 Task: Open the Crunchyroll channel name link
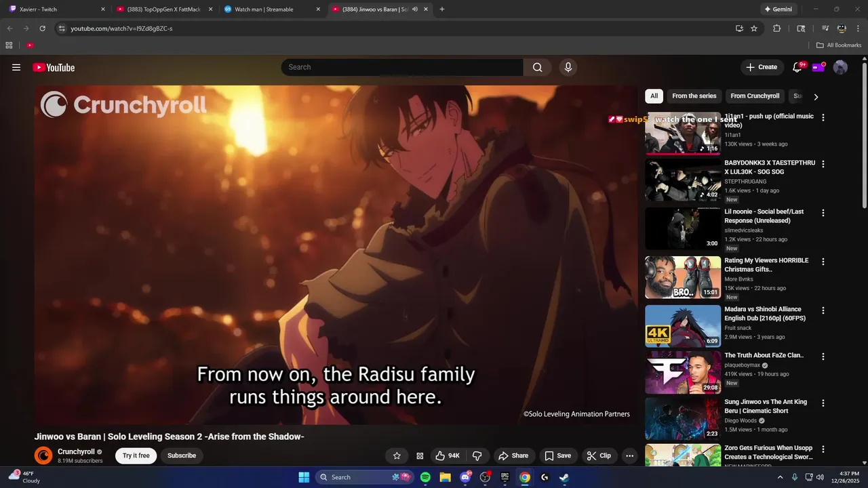click(76, 451)
